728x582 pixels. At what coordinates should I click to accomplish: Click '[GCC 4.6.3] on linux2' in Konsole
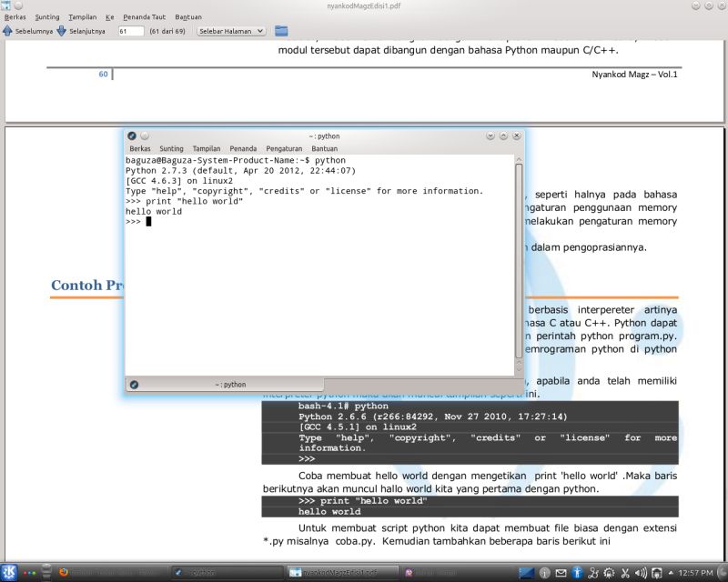click(x=179, y=181)
